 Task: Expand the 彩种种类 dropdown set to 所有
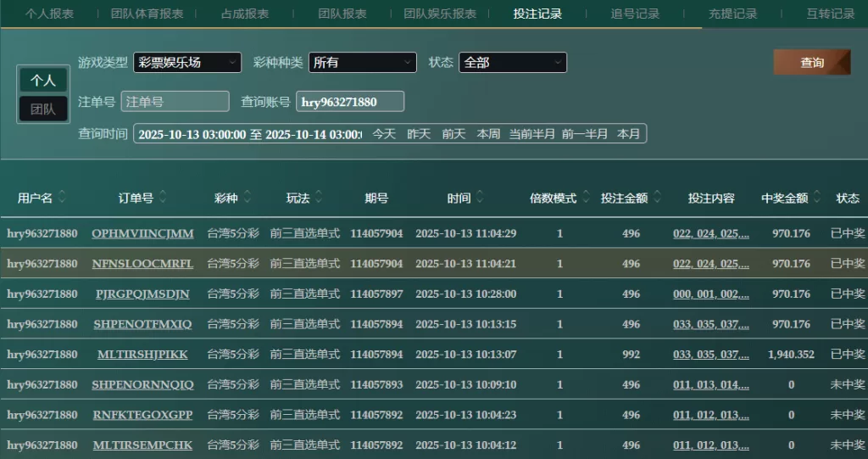pos(362,63)
